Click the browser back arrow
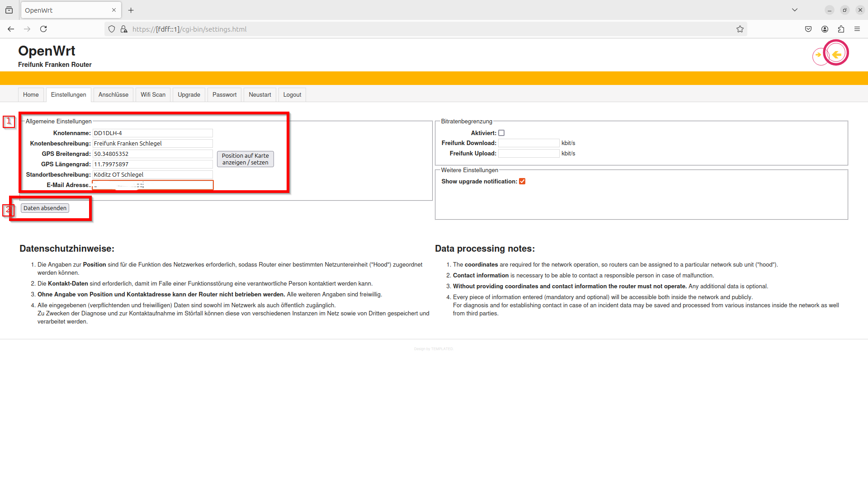 pyautogui.click(x=11, y=29)
